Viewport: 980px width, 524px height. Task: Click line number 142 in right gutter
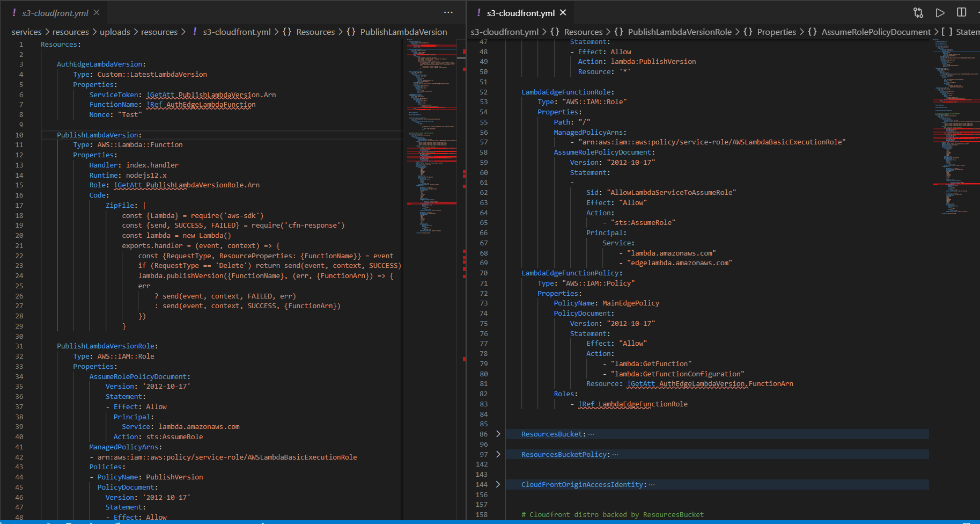pyautogui.click(x=482, y=464)
